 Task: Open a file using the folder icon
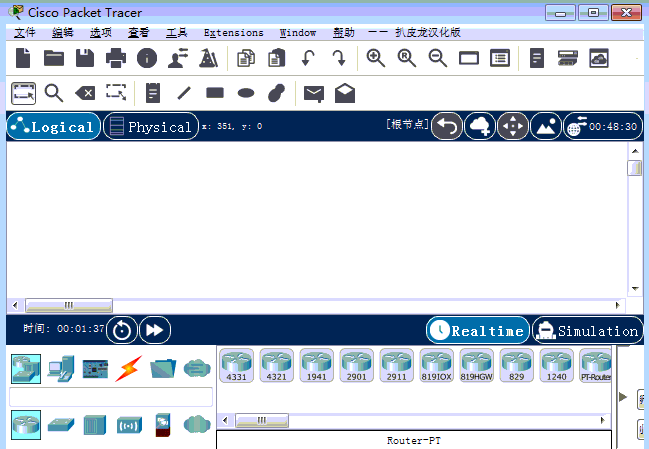54,58
